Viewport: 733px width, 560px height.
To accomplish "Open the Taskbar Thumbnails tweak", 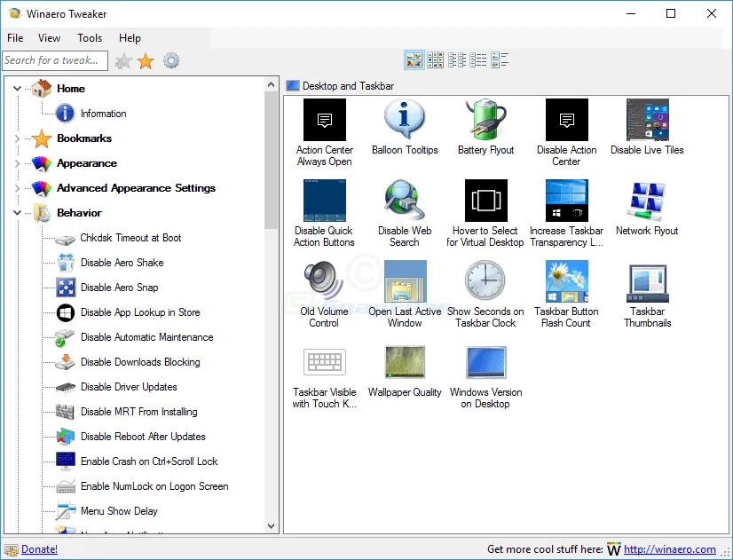I will [648, 295].
